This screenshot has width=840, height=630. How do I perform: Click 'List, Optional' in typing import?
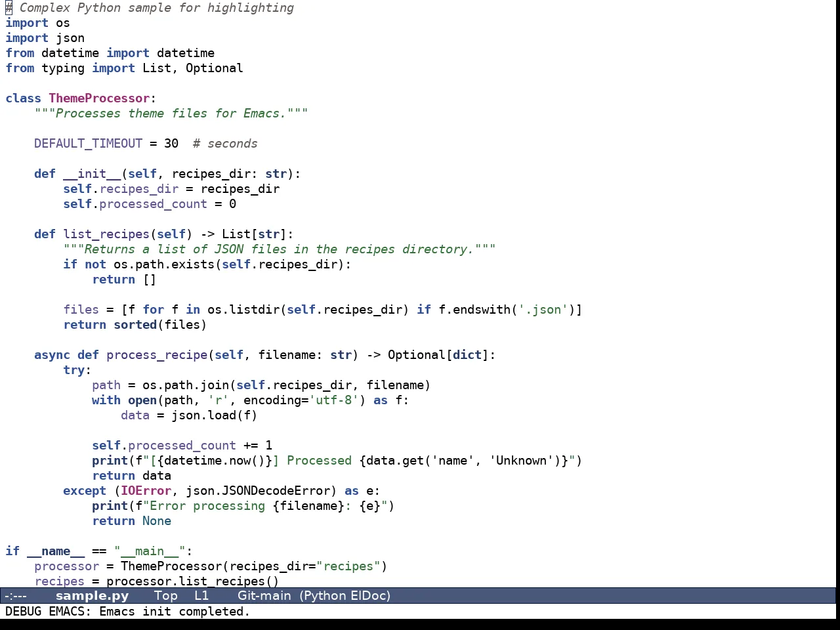(193, 68)
